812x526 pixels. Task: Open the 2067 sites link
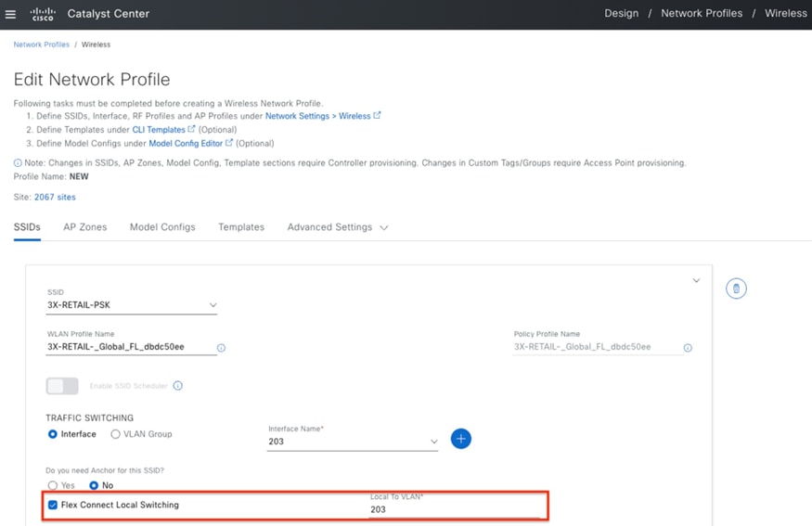55,198
